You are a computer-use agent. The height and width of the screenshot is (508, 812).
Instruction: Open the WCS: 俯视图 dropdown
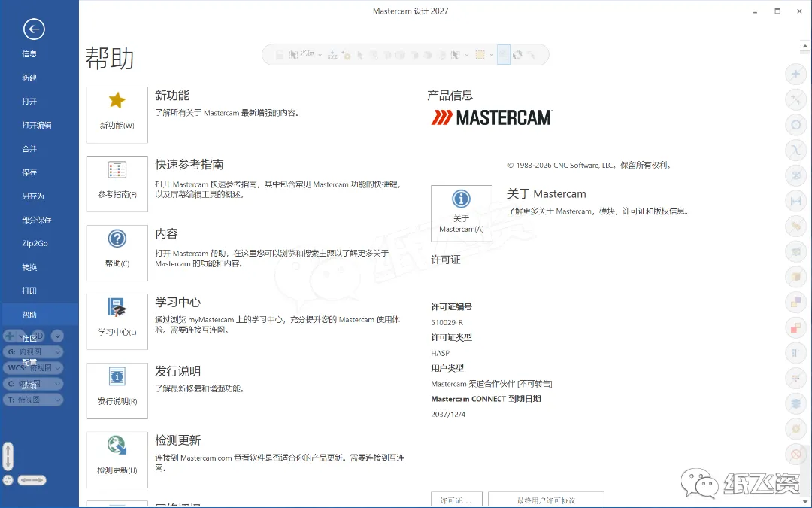pyautogui.click(x=33, y=367)
